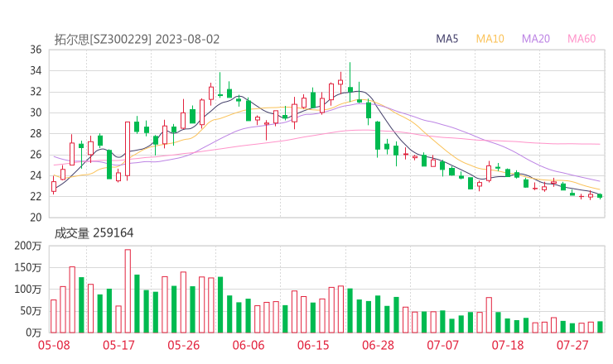Click the MA60 legend entry
Viewport: 613px width, 364px height.
[x=582, y=39]
